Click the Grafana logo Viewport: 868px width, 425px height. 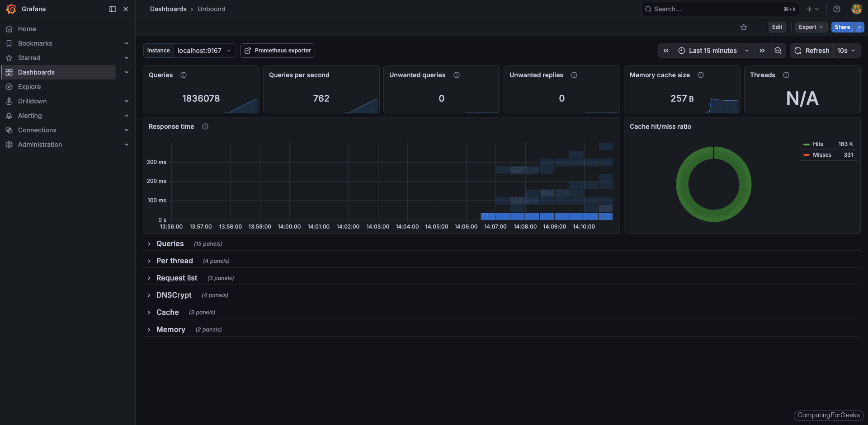[x=11, y=9]
